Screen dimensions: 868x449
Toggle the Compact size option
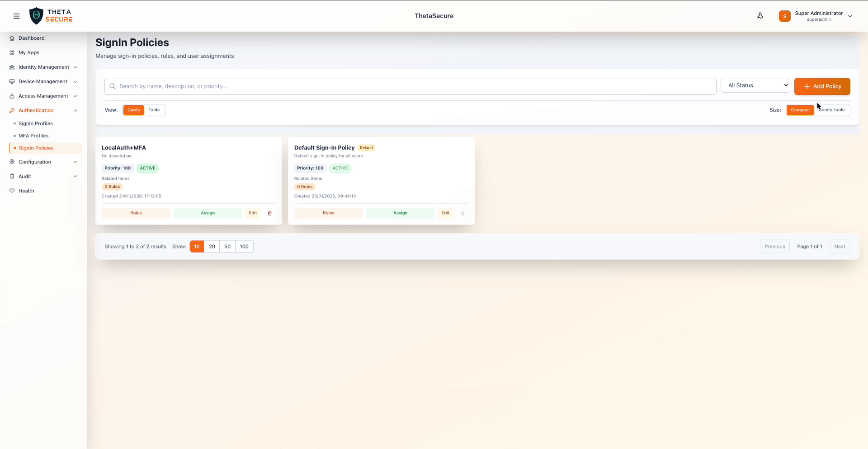point(801,110)
